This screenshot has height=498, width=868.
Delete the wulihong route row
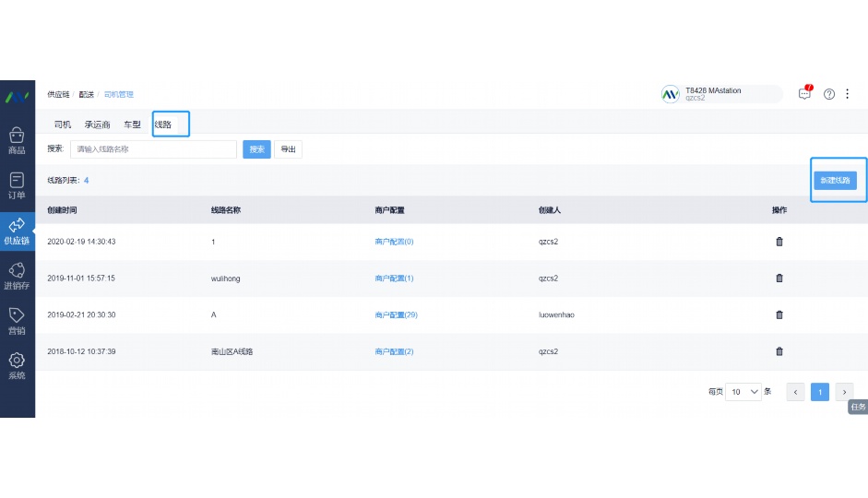779,278
